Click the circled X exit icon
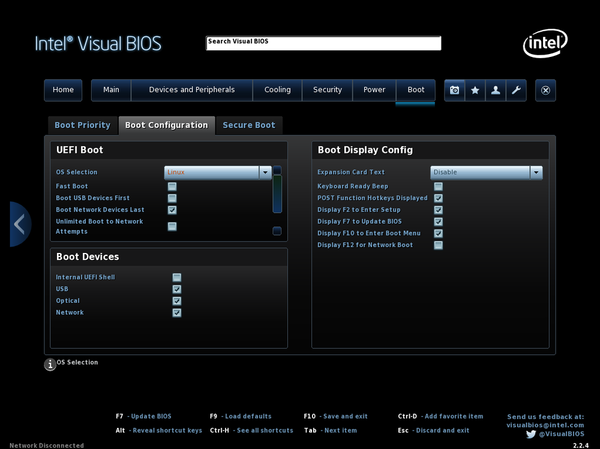Viewport: 600px width, 449px height. click(545, 90)
